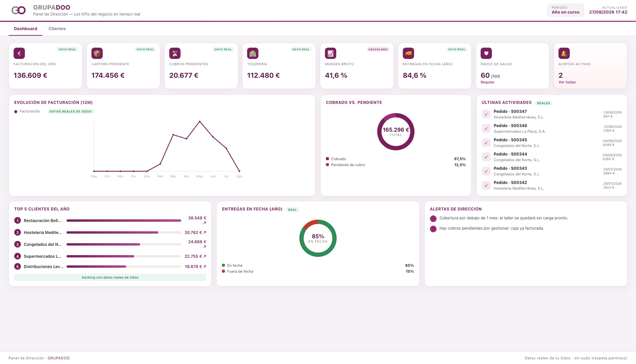The width and height of the screenshot is (636, 364).
Task: Click the check icon beside Pedido S00345
Action: (486, 143)
